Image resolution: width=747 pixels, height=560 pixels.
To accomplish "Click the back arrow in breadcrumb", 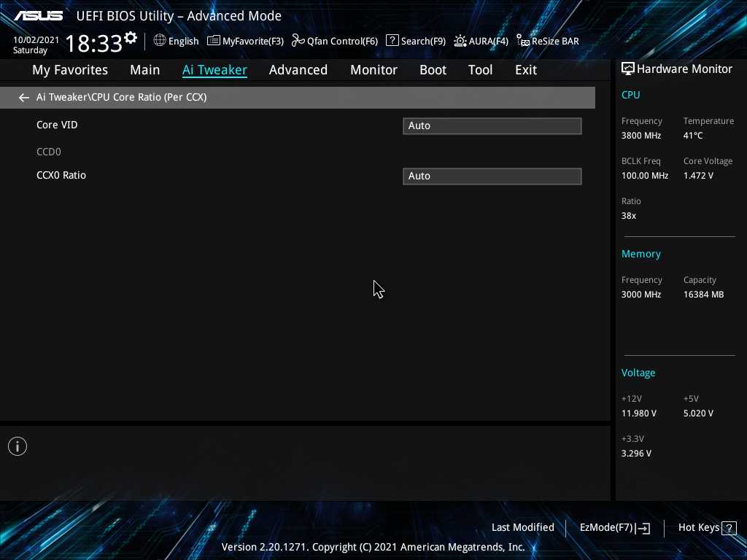I will (x=24, y=97).
